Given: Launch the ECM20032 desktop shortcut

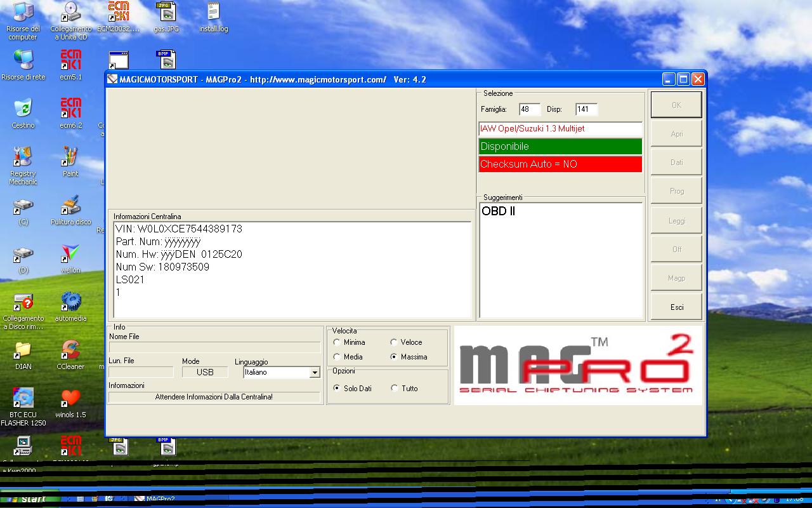Looking at the screenshot, I should (x=118, y=17).
